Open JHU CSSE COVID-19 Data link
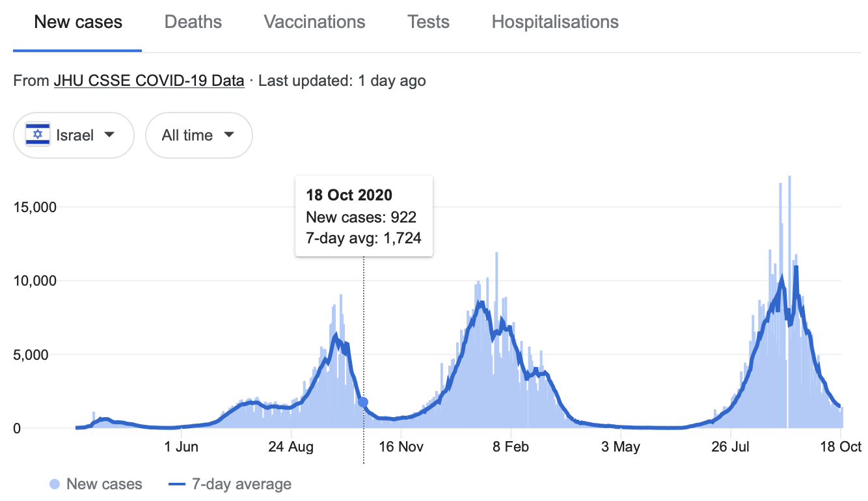Viewport: 868px width, 501px height. [x=149, y=81]
